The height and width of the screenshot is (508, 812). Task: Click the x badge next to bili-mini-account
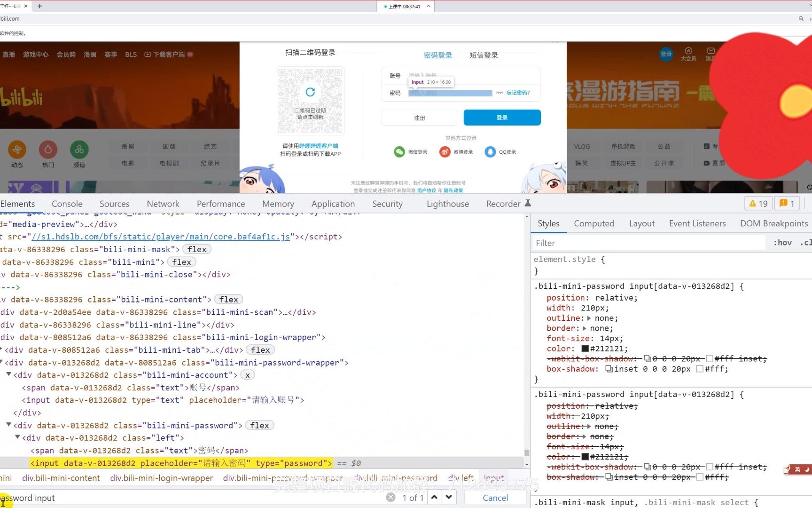point(248,375)
